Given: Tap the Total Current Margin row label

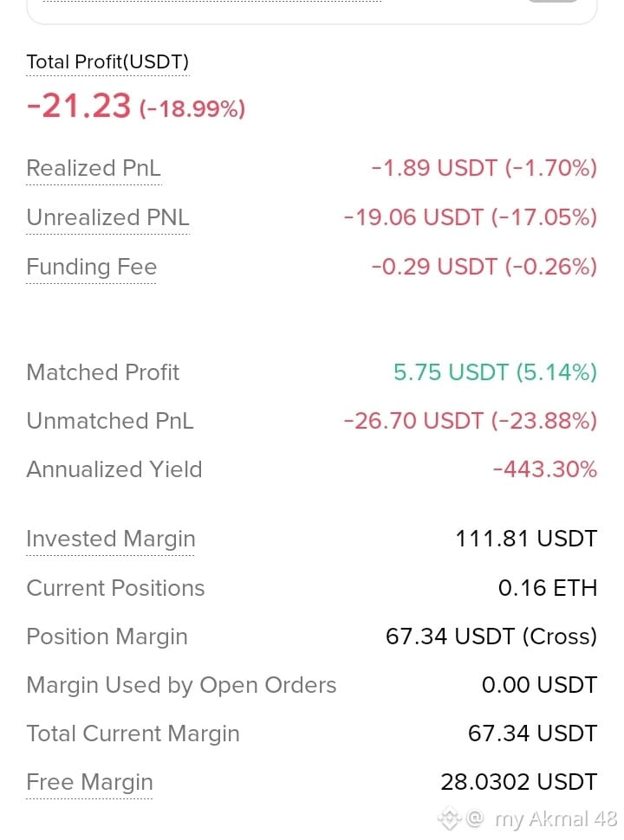Looking at the screenshot, I should coord(133,733).
